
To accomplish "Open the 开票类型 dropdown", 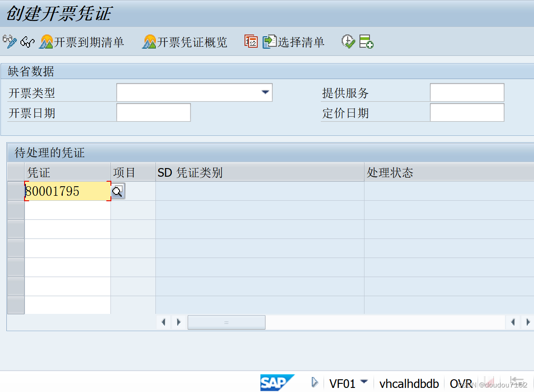I will tap(266, 92).
